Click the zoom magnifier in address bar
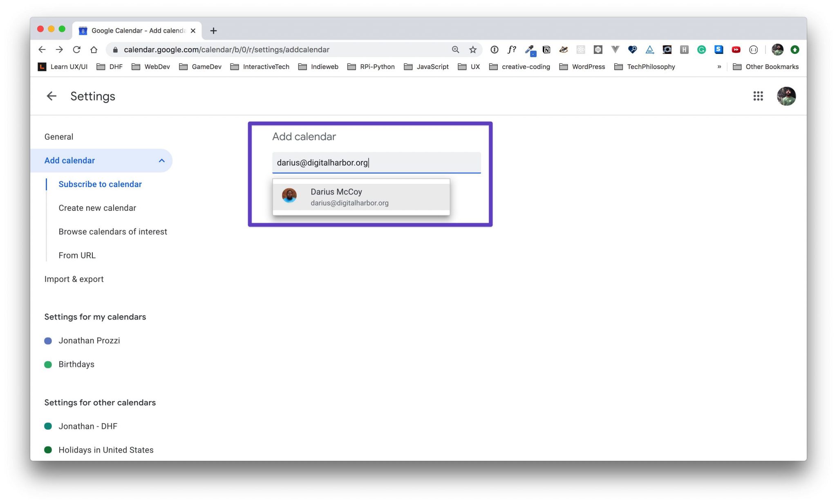 click(455, 49)
